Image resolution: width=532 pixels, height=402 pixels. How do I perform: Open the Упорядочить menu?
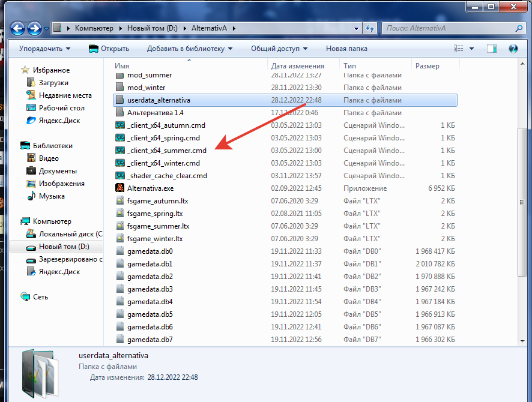coord(44,49)
